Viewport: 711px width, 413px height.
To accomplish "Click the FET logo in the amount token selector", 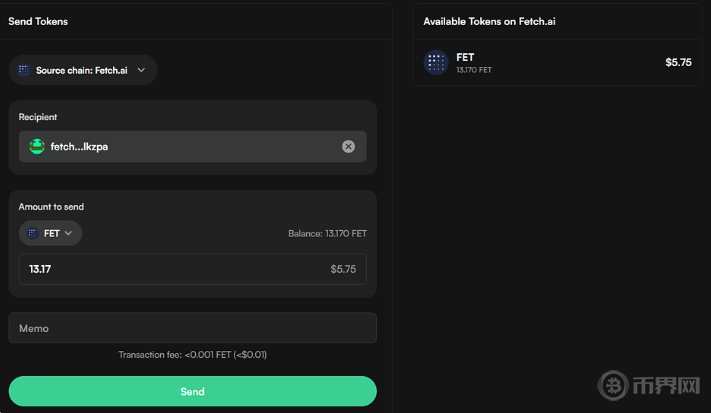I will tap(33, 233).
